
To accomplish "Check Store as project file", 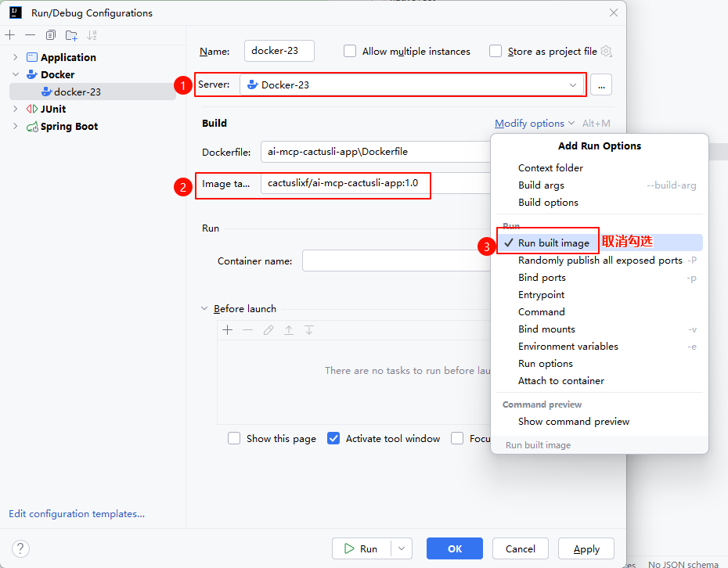I will [496, 51].
